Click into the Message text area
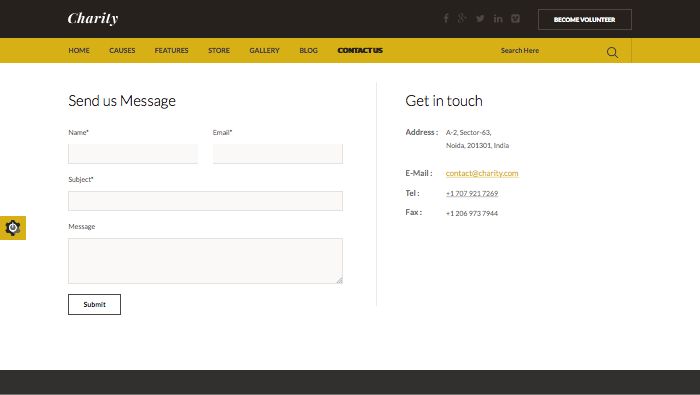The height and width of the screenshot is (395, 700). click(205, 261)
